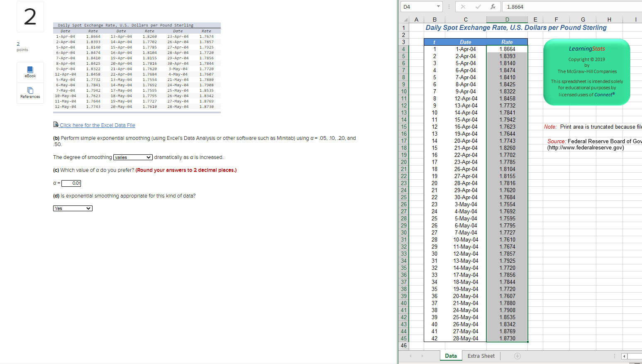This screenshot has height=364, width=642.
Task: Select column header D in the spreadsheet
Action: pyautogui.click(x=507, y=19)
